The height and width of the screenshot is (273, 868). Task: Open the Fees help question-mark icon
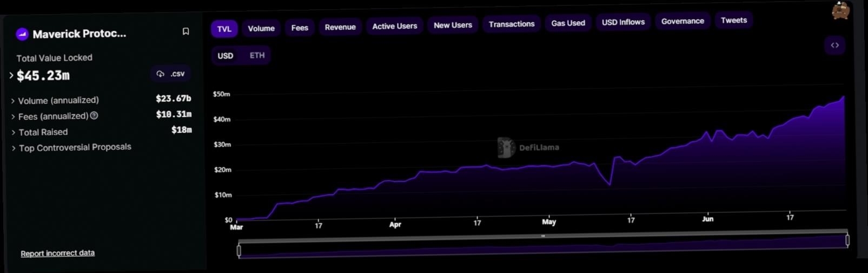(x=94, y=115)
